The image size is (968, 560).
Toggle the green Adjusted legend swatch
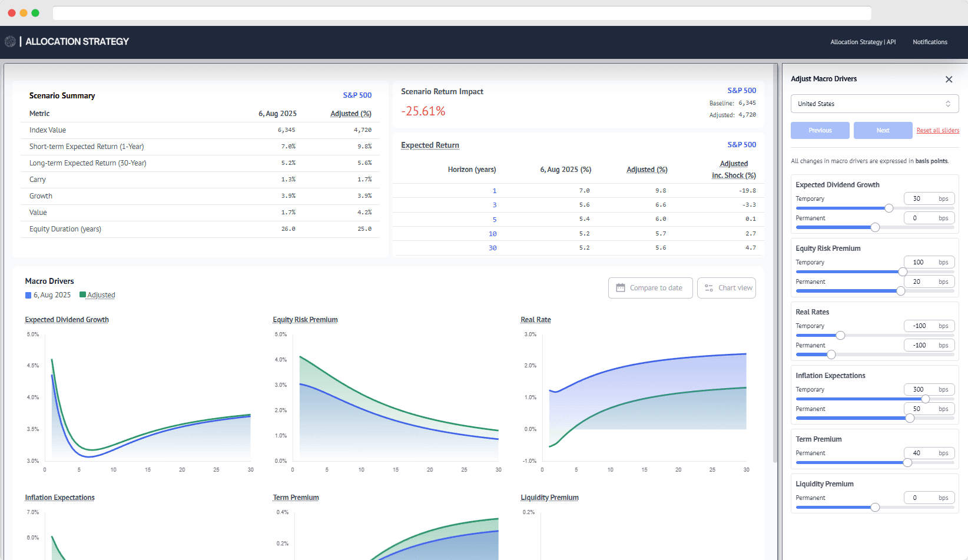82,295
